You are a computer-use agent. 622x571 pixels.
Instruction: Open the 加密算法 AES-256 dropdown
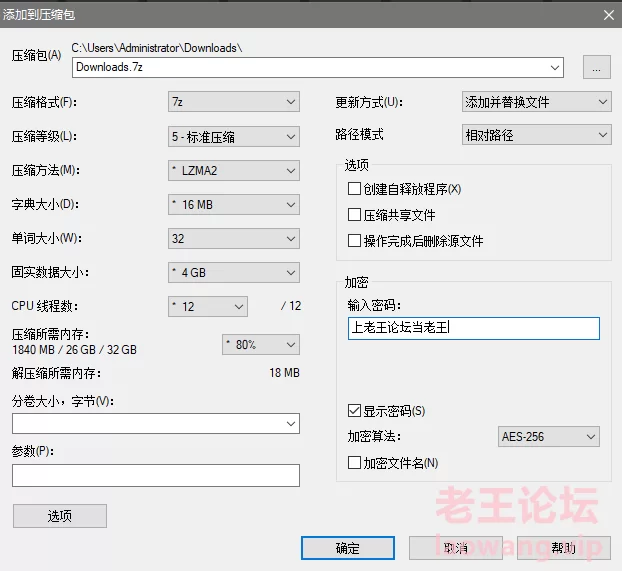[x=549, y=436]
